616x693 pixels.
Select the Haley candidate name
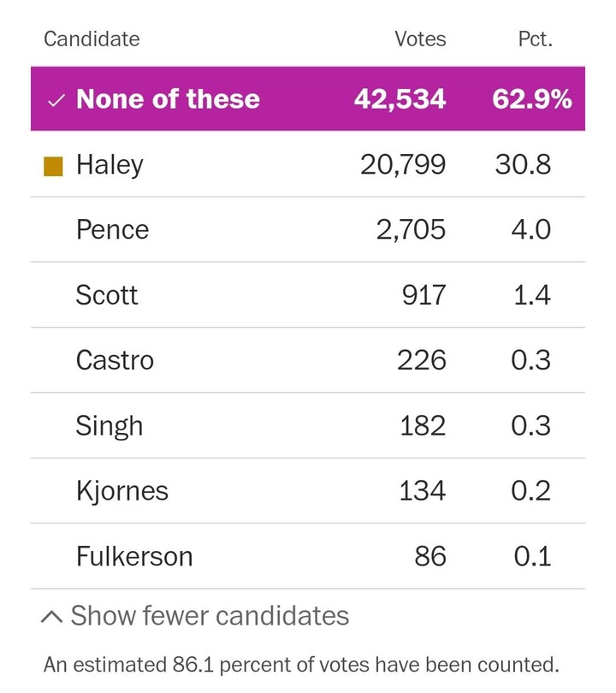click(110, 165)
